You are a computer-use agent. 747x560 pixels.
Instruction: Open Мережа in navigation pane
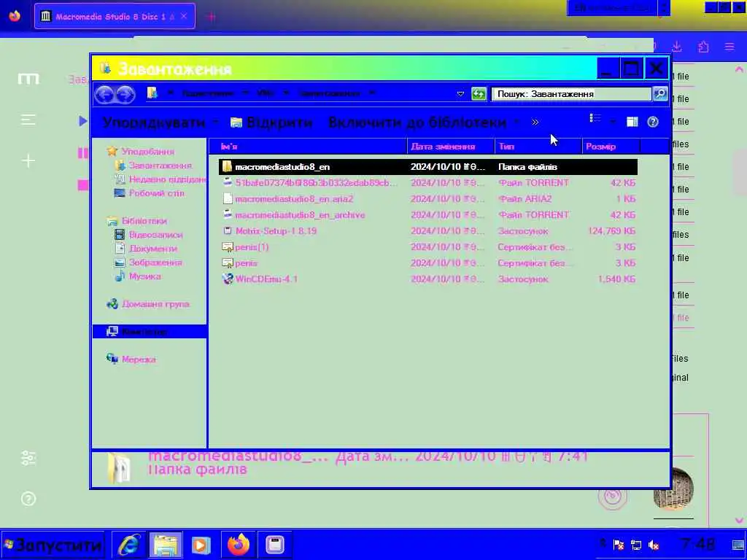(x=131, y=359)
